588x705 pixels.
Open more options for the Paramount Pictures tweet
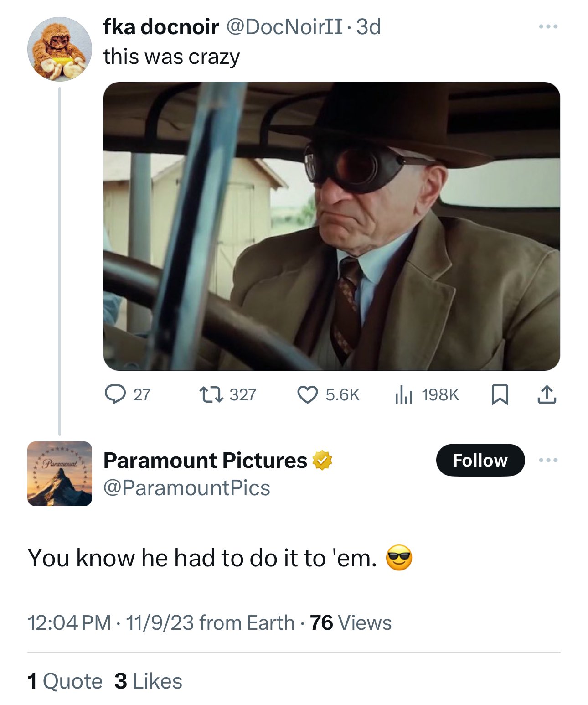(x=548, y=460)
